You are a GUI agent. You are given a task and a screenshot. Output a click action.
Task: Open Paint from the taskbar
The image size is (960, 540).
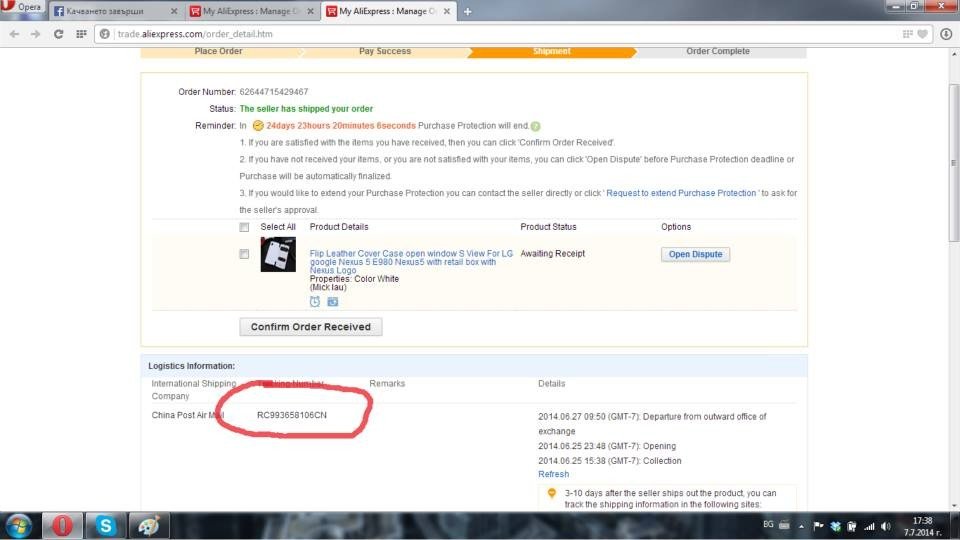pyautogui.click(x=147, y=525)
